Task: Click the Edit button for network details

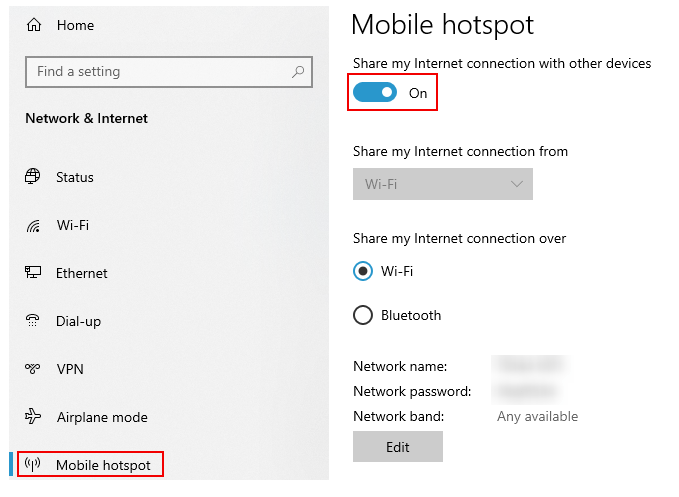Action: click(398, 447)
